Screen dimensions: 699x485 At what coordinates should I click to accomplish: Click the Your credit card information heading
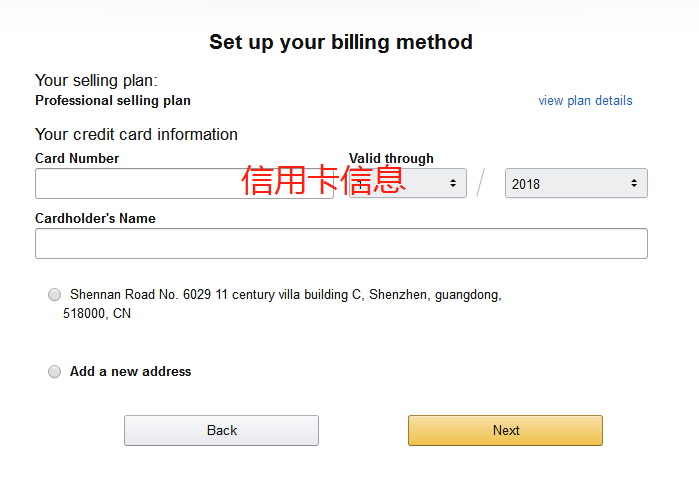pos(136,135)
